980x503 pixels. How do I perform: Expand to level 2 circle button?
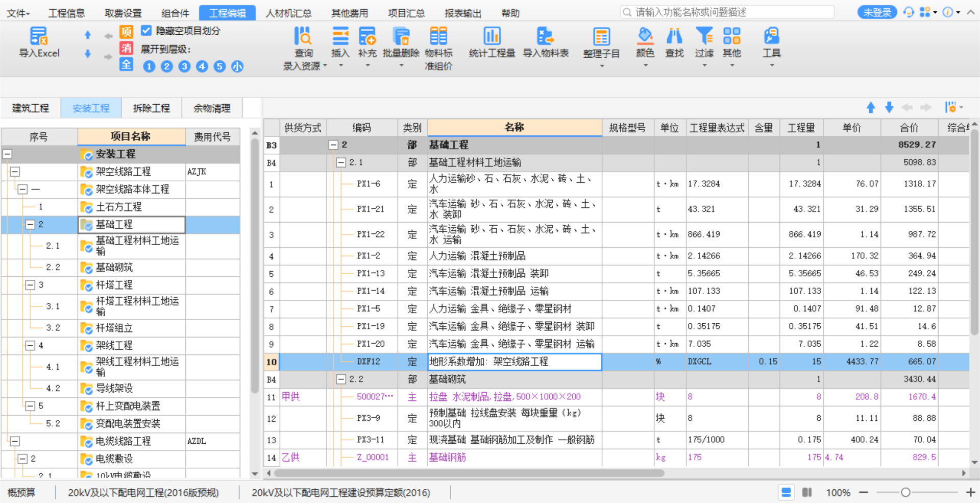pyautogui.click(x=166, y=66)
